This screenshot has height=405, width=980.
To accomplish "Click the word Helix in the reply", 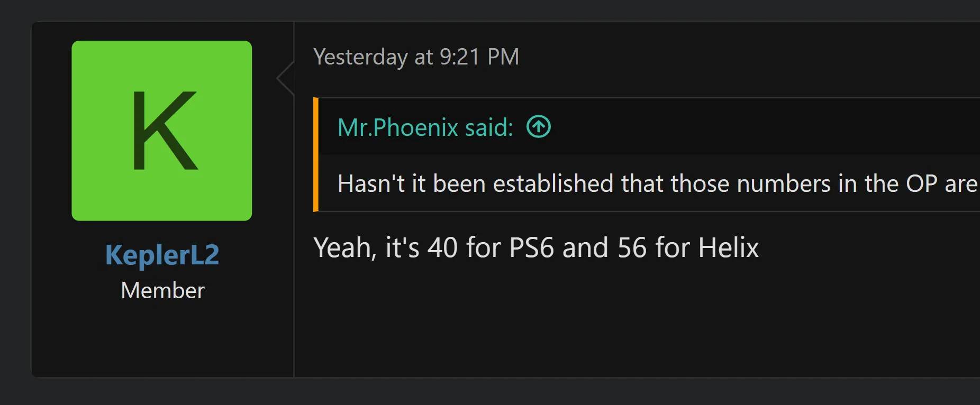I will pos(728,247).
